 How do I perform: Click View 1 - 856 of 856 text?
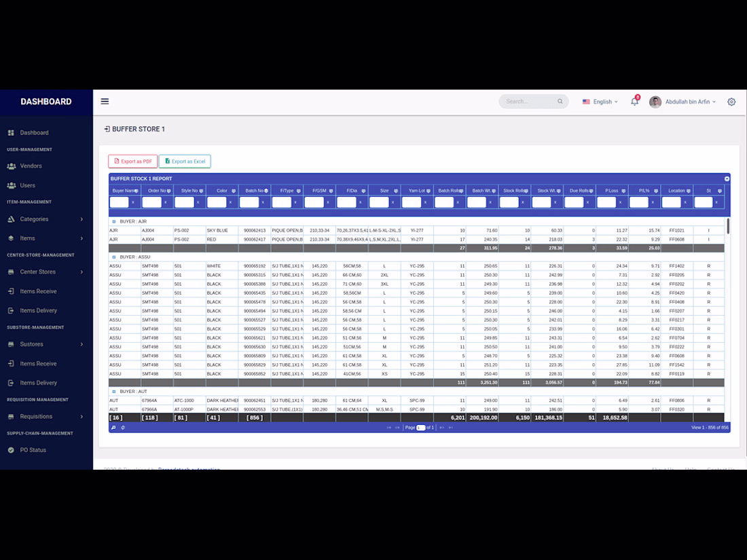point(710,428)
